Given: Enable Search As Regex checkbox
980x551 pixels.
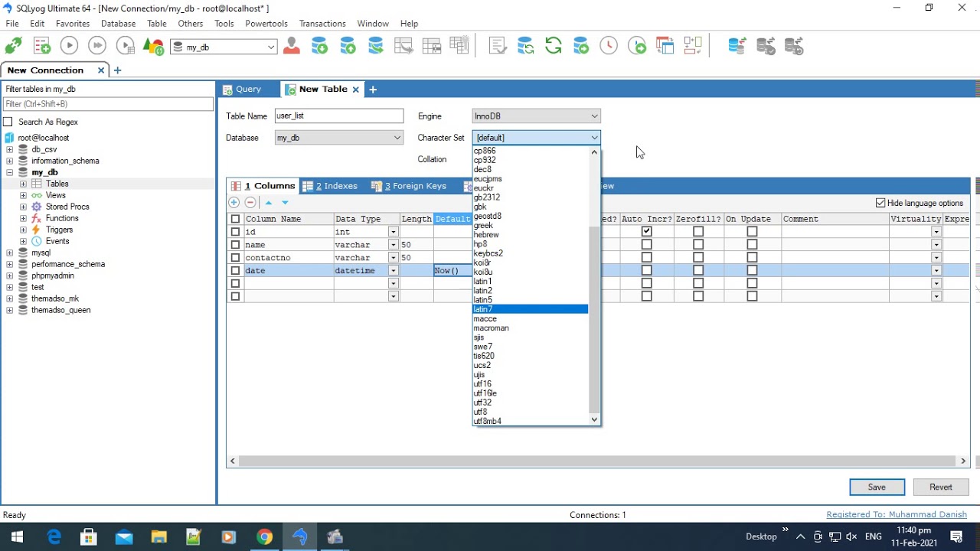Looking at the screenshot, I should [8, 122].
